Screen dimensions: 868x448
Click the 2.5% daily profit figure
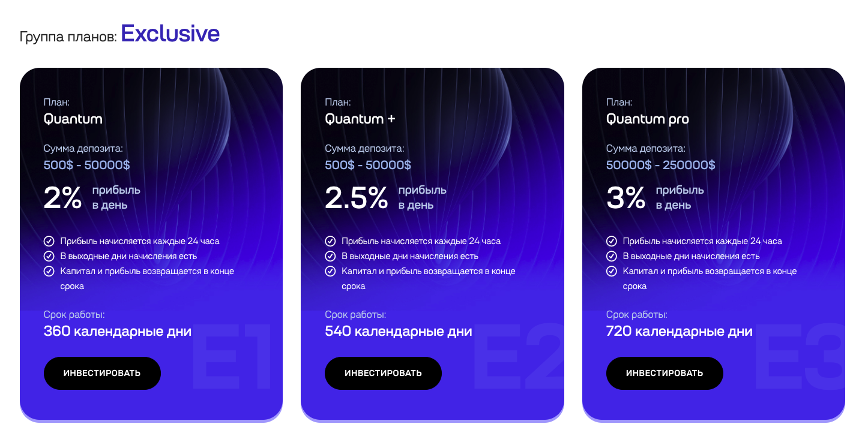tap(356, 198)
